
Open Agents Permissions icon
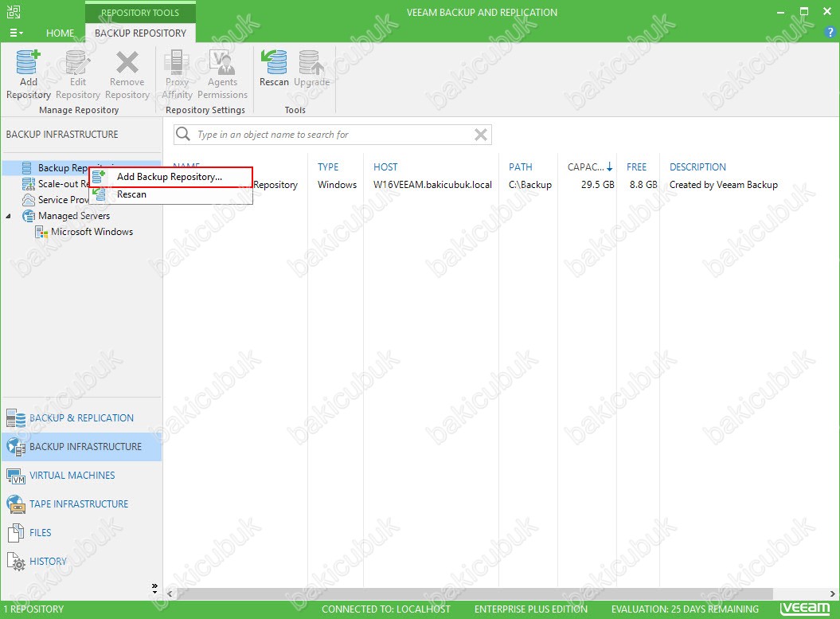coord(222,63)
